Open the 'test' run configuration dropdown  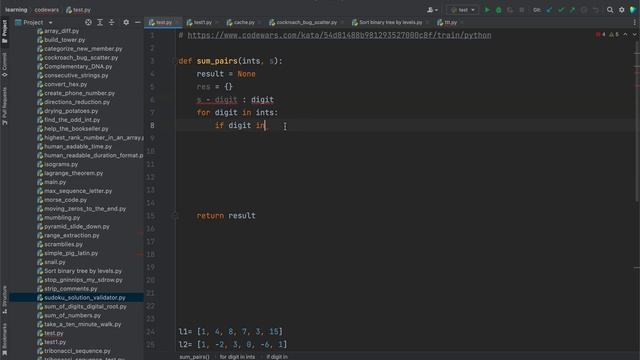click(x=462, y=10)
